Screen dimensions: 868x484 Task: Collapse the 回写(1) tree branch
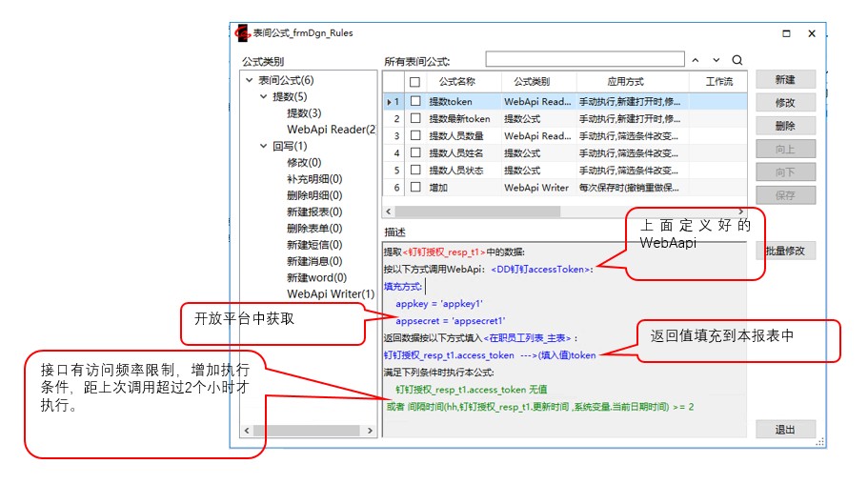pyautogui.click(x=264, y=147)
